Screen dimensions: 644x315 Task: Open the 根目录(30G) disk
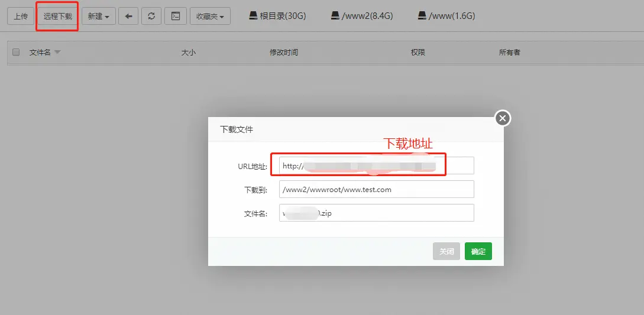[277, 16]
